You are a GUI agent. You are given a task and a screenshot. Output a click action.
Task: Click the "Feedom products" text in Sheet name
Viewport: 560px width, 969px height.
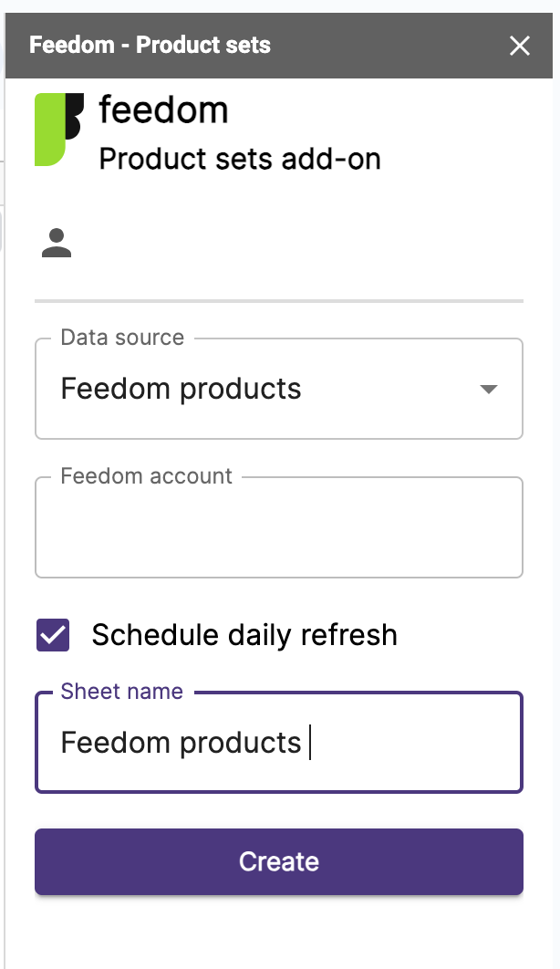click(x=181, y=742)
